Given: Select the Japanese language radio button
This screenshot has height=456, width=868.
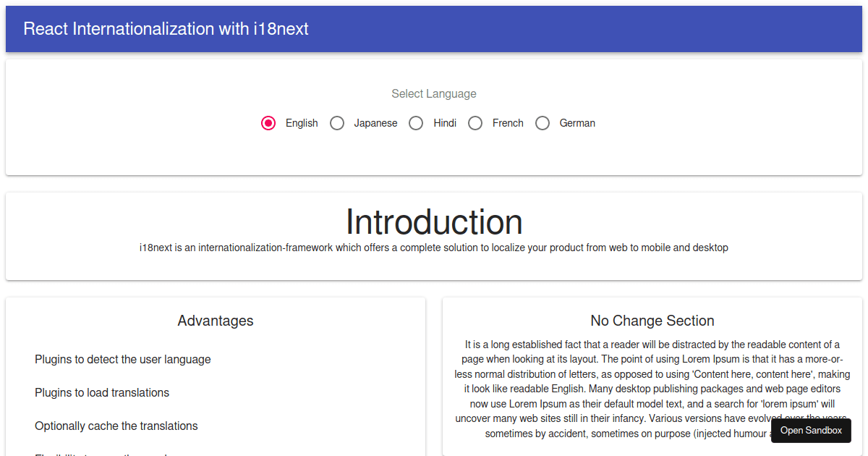Looking at the screenshot, I should point(337,123).
